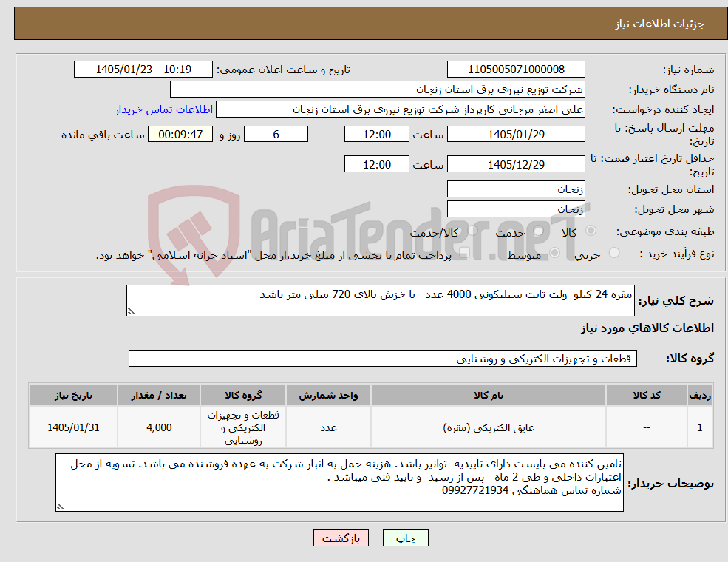Click the delivery province field زنجان
The width and height of the screenshot is (728, 562).
click(x=516, y=189)
